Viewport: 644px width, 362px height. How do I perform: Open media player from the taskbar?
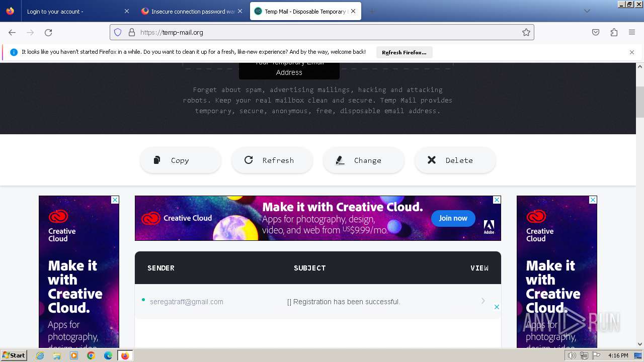point(74,355)
